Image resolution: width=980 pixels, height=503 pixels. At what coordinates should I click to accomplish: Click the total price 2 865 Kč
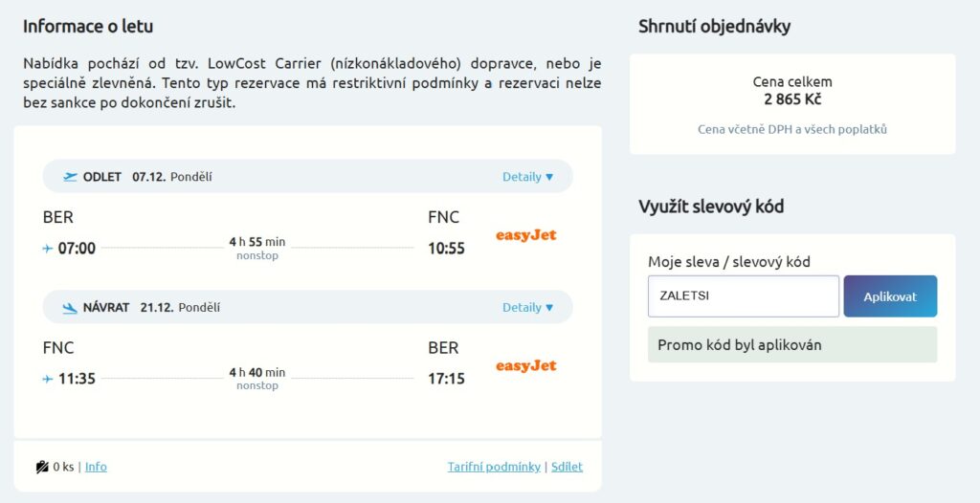(x=792, y=99)
